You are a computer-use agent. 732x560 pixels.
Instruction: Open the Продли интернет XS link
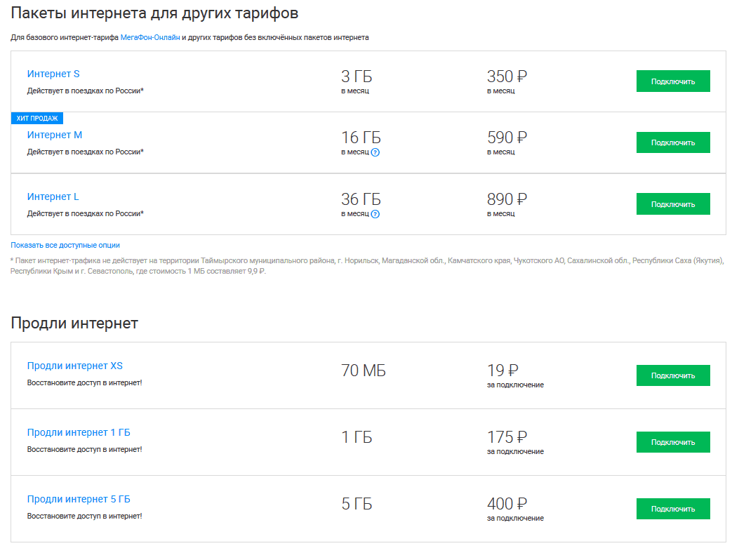(75, 366)
